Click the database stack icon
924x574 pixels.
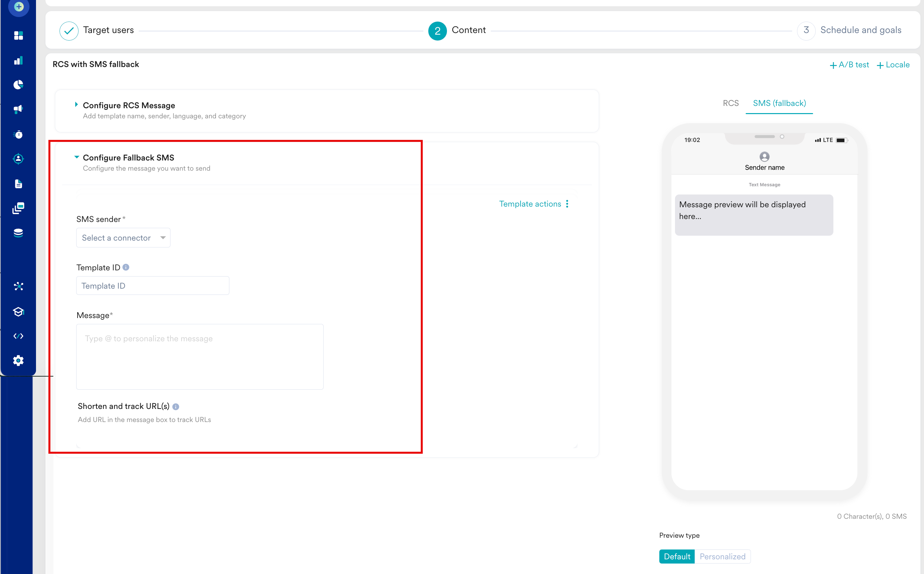(x=18, y=233)
